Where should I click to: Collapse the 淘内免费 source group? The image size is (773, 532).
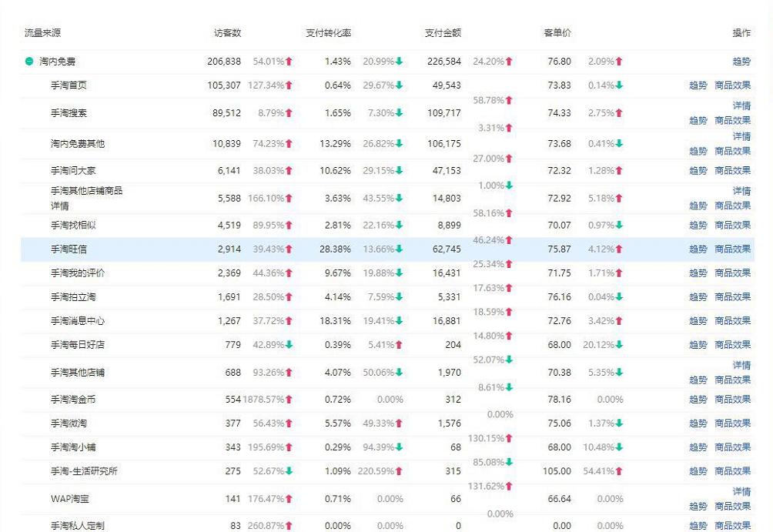[28, 61]
